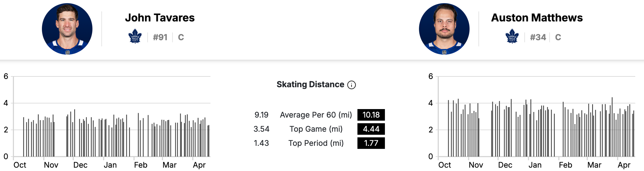Screen dimensions: 644x171
Task: Click Tavares's 1.43 top period value
Action: point(261,143)
